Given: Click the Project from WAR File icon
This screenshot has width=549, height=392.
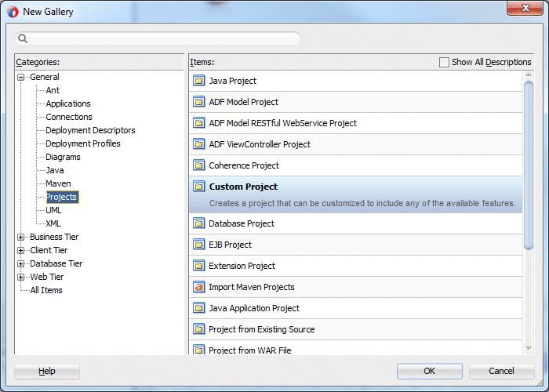Looking at the screenshot, I should pyautogui.click(x=199, y=350).
